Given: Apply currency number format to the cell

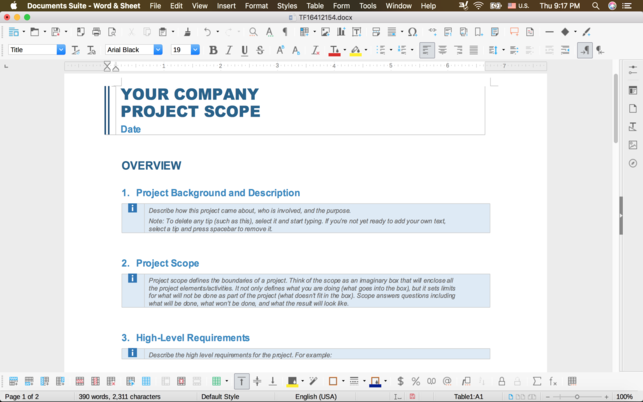Looking at the screenshot, I should (x=400, y=381).
